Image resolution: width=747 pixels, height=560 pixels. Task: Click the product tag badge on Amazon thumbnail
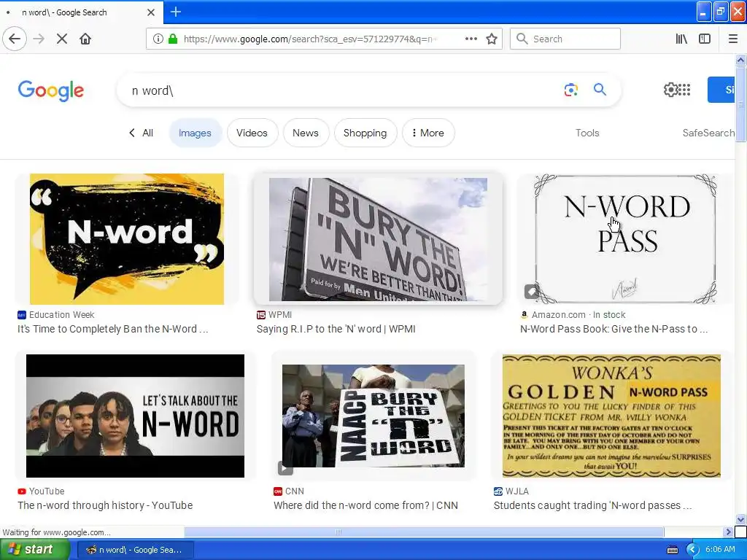click(532, 292)
